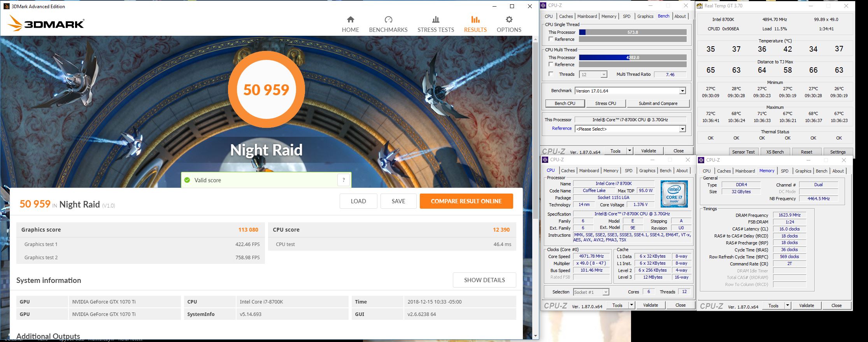Screen dimensions: 868x342
Task: Click the 3DMark logo
Action: (x=46, y=24)
